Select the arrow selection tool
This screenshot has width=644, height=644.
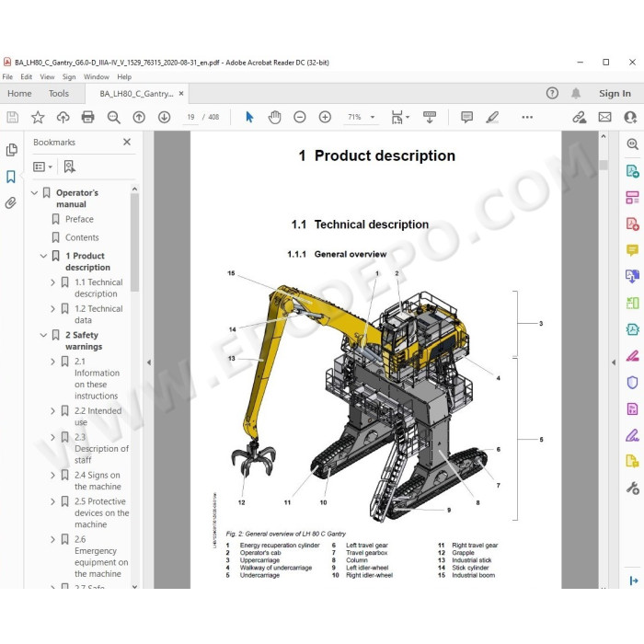coord(249,118)
